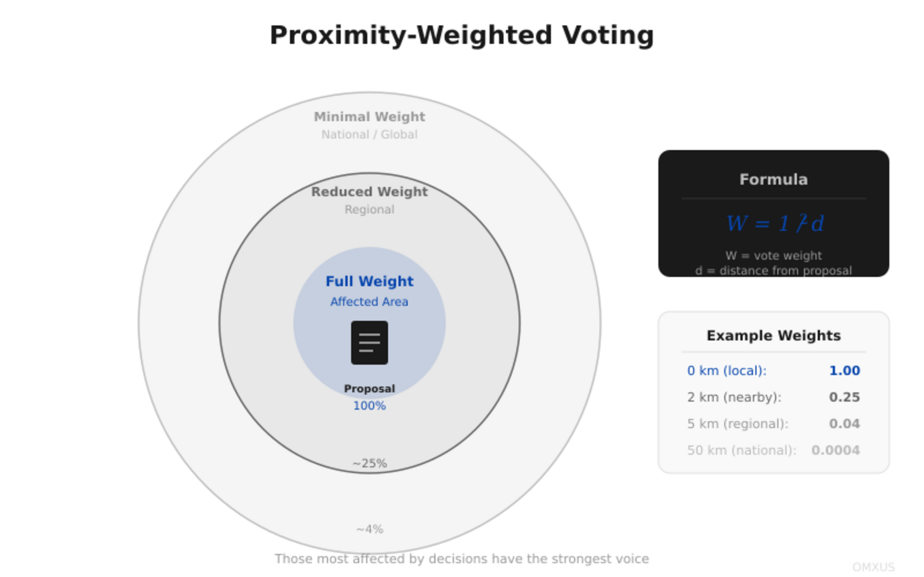Click the ~4% outer ring label
924x577 pixels.
click(x=369, y=529)
